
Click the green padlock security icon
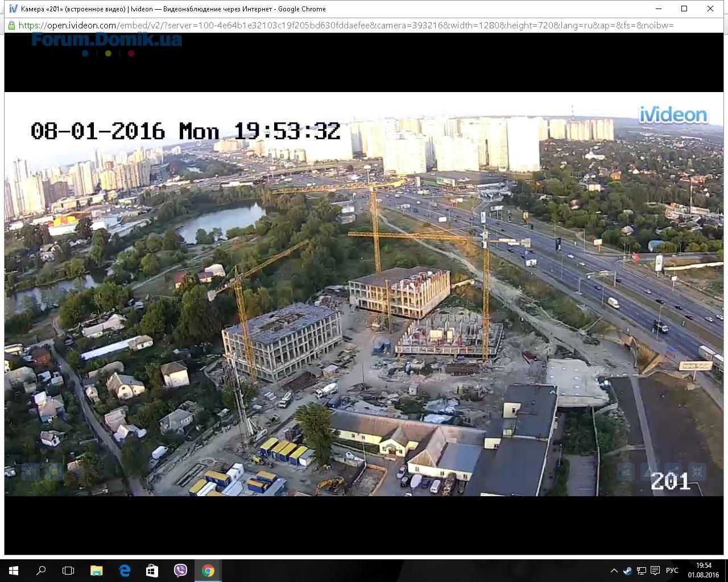click(x=11, y=26)
